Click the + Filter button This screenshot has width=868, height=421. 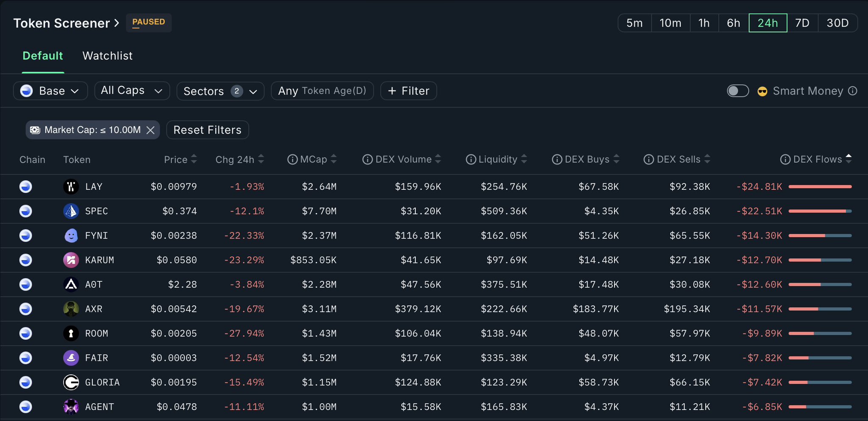tap(409, 91)
